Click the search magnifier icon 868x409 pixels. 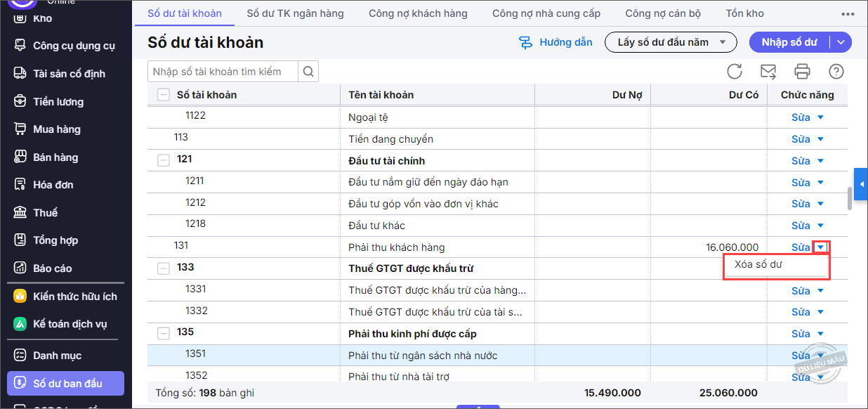(308, 71)
